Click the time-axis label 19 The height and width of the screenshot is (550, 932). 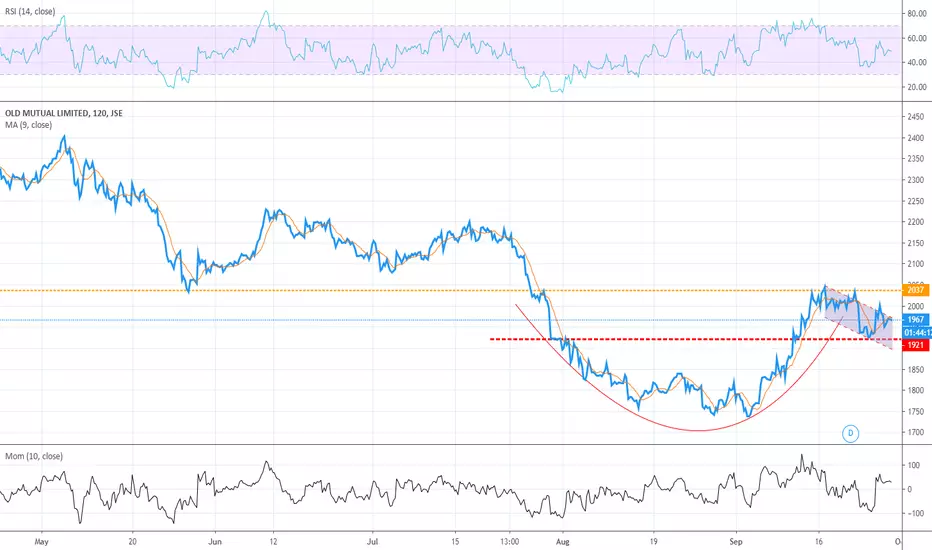[x=653, y=542]
